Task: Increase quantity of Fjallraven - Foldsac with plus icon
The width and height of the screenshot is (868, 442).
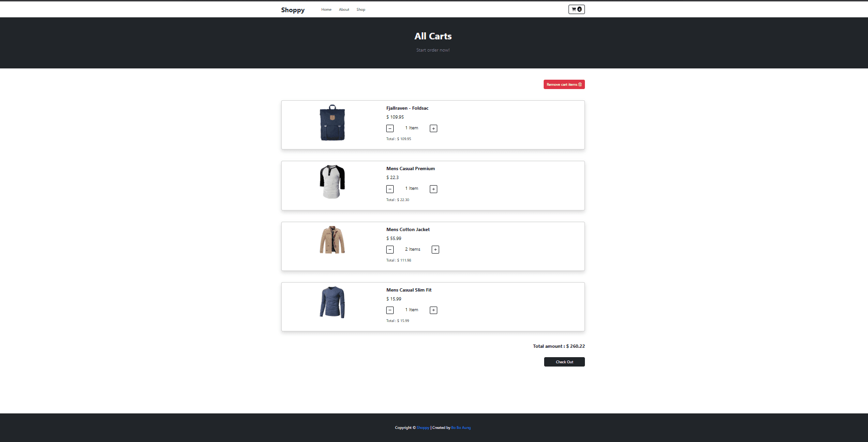Action: pyautogui.click(x=433, y=128)
